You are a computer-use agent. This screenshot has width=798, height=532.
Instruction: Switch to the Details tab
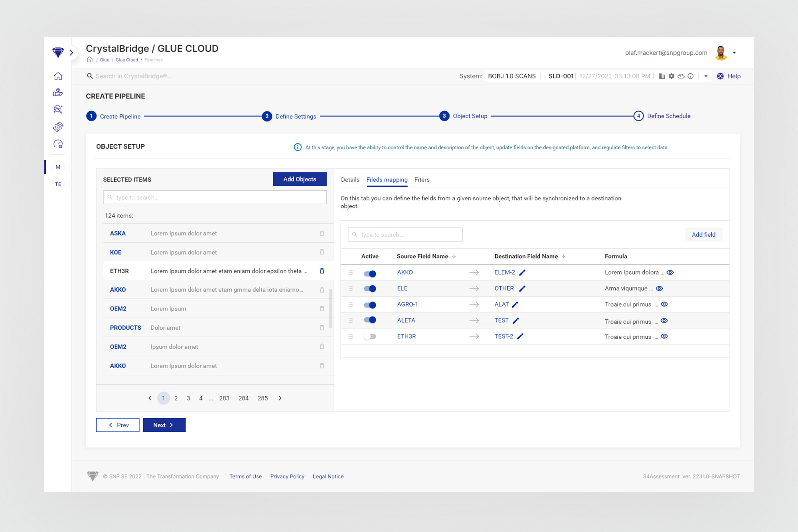click(350, 180)
